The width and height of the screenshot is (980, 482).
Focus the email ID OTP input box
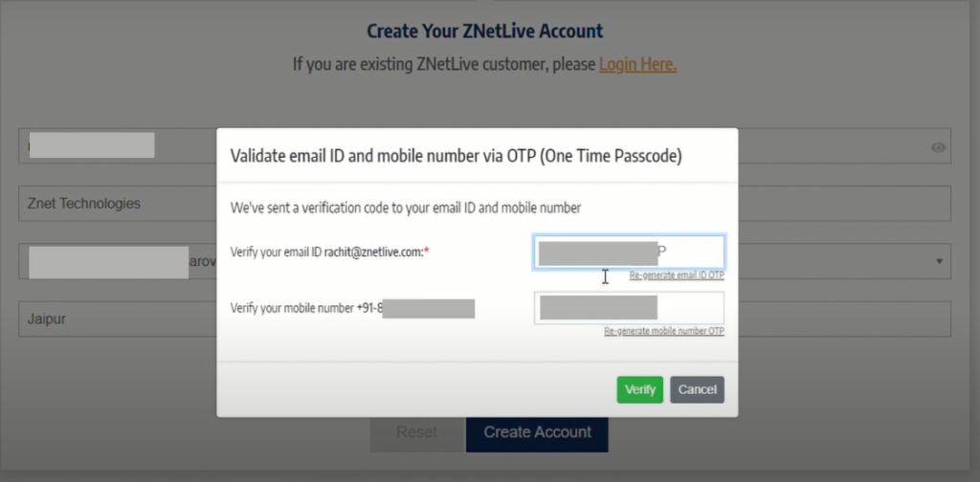pos(629,252)
